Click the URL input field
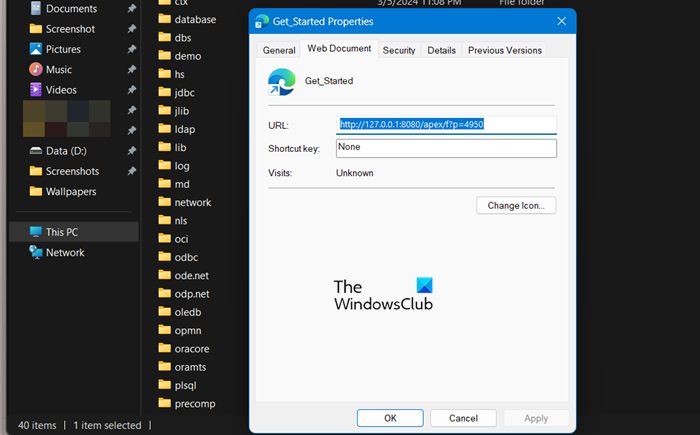Viewport: 700px width, 435px height. point(446,125)
